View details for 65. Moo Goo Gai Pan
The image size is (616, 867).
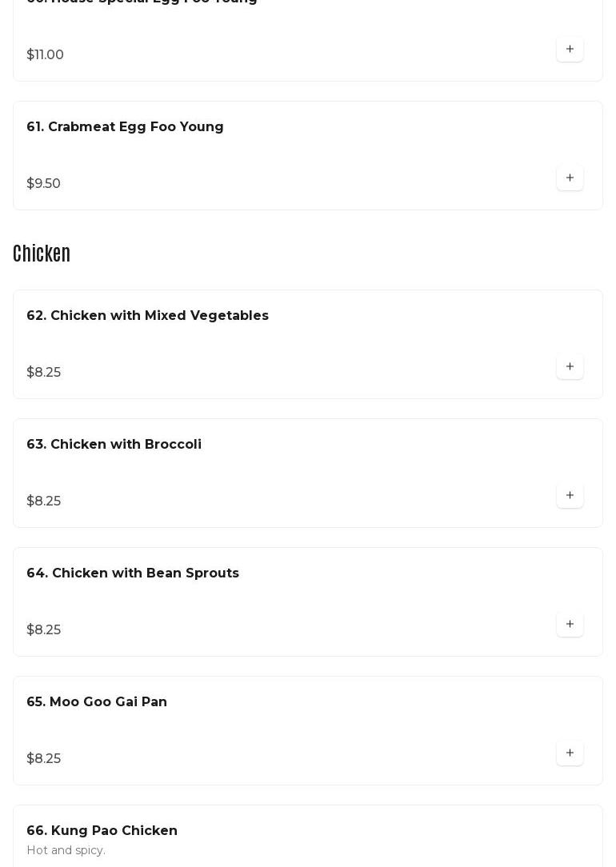[x=97, y=702]
